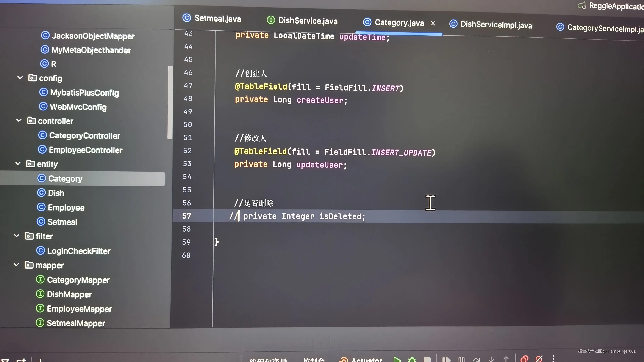The image size is (644, 362).
Task: Click the Step Into down-arrow icon
Action: tap(491, 360)
